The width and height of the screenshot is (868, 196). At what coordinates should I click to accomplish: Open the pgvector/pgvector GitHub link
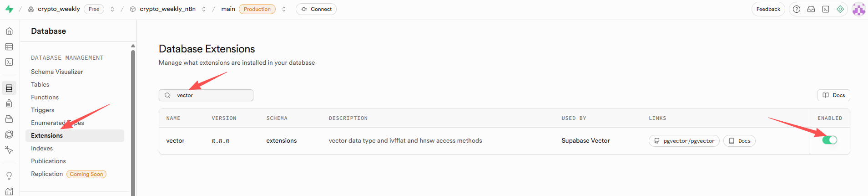[684, 141]
